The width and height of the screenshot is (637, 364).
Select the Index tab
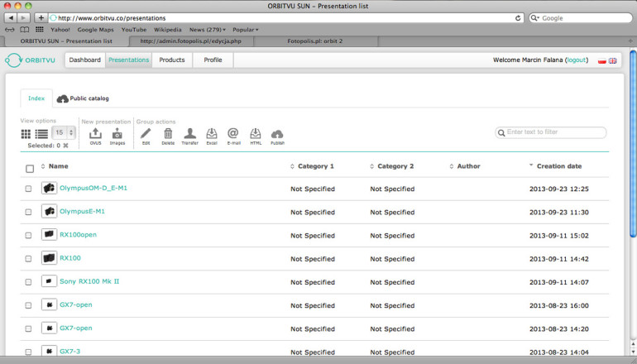(36, 98)
